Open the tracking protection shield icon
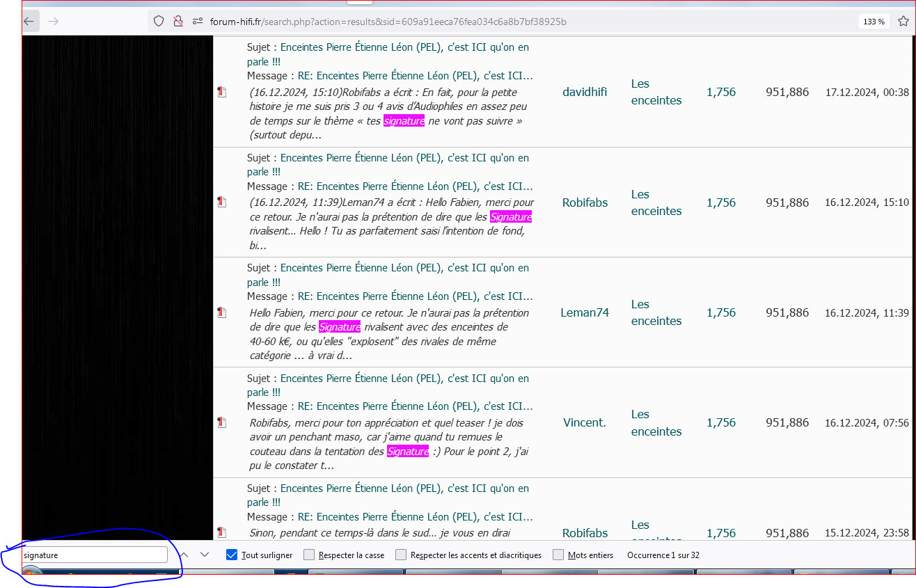Viewport: 916px width, 588px height. click(x=159, y=22)
